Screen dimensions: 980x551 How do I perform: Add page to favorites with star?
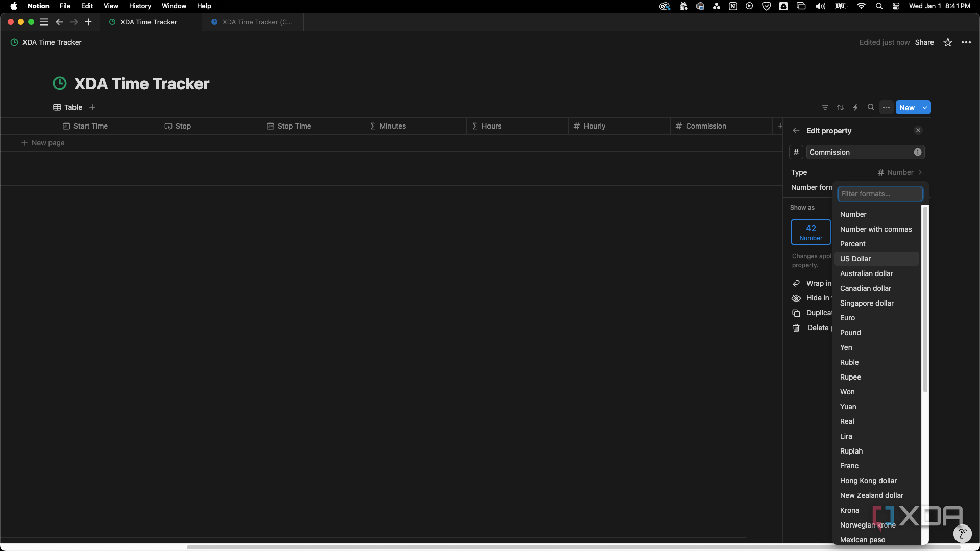coord(948,42)
